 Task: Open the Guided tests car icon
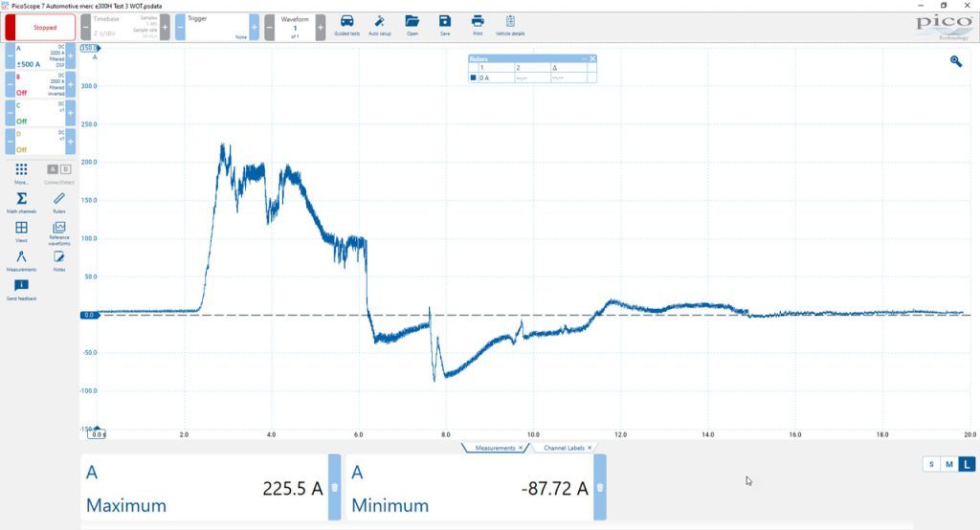click(346, 21)
